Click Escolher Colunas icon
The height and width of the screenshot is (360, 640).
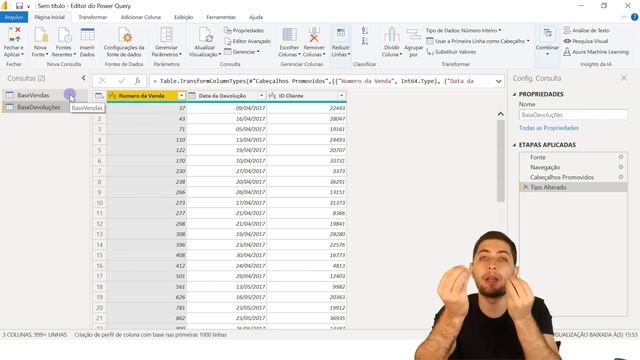coord(289,35)
